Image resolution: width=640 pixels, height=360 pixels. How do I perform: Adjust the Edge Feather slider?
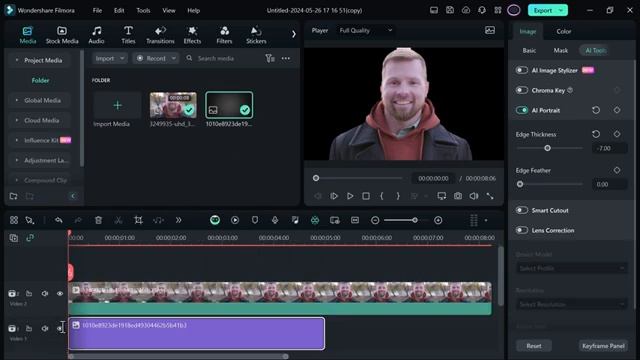[549, 184]
